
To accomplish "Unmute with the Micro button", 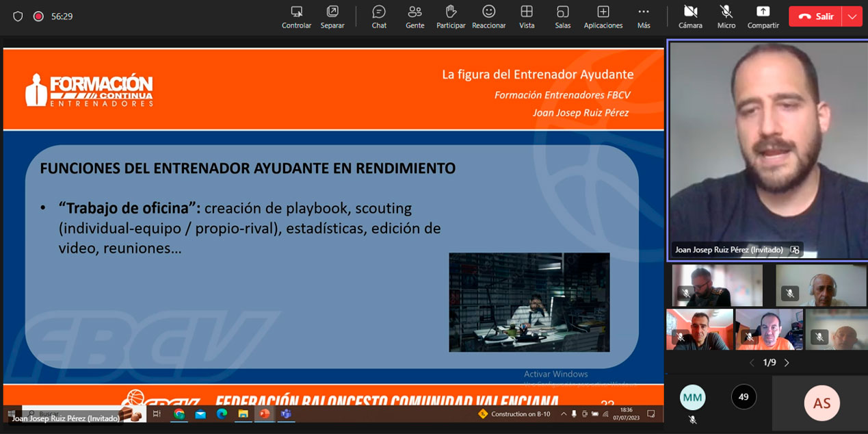I will (x=726, y=16).
